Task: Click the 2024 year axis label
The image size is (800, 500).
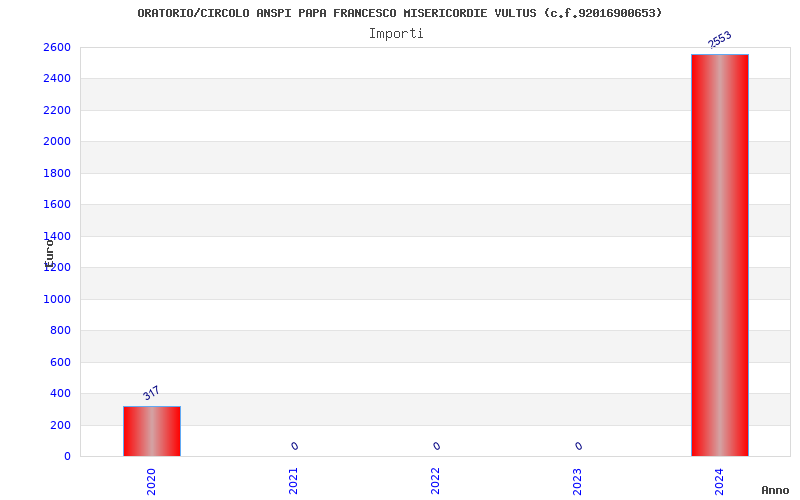Action: [x=719, y=482]
